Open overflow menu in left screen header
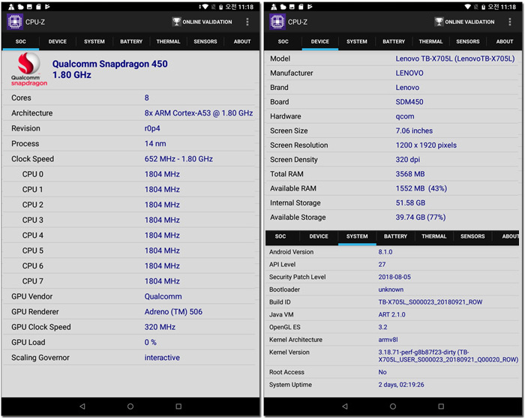This screenshot has height=420, width=525. (x=247, y=22)
